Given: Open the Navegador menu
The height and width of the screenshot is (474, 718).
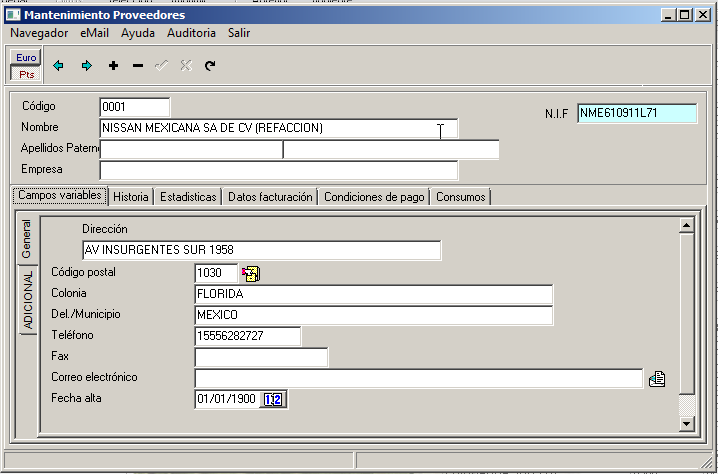Looking at the screenshot, I should click(x=39, y=33).
